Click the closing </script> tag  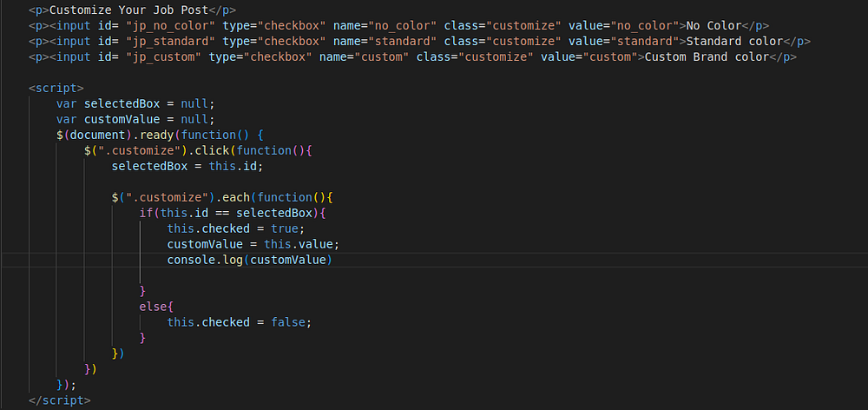[x=60, y=400]
